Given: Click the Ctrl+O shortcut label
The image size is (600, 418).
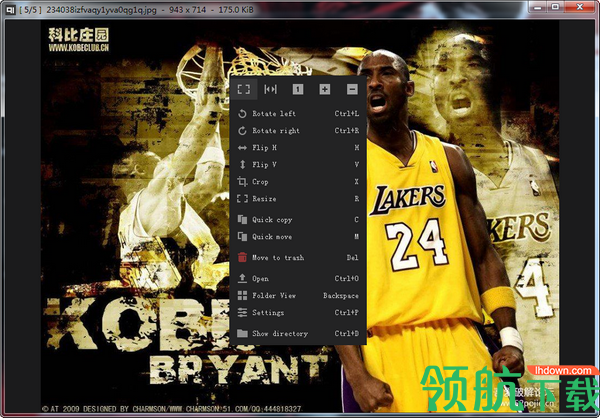Looking at the screenshot, I should 347,278.
